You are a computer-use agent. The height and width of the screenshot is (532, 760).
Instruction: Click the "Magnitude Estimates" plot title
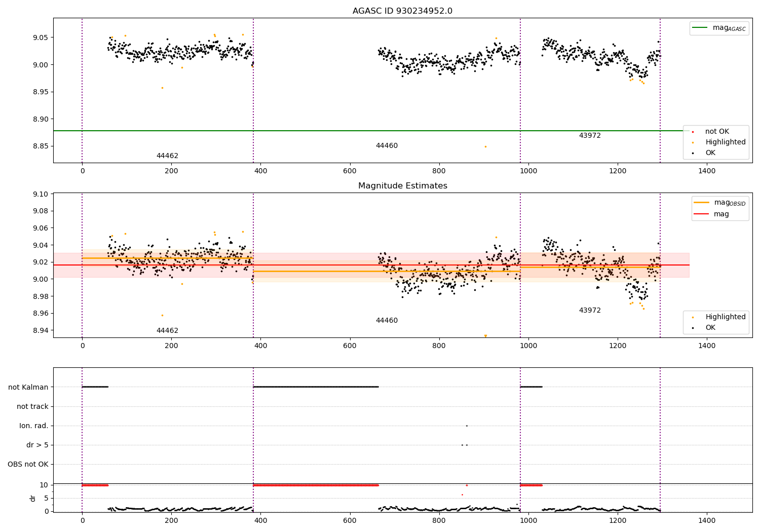[x=402, y=186]
